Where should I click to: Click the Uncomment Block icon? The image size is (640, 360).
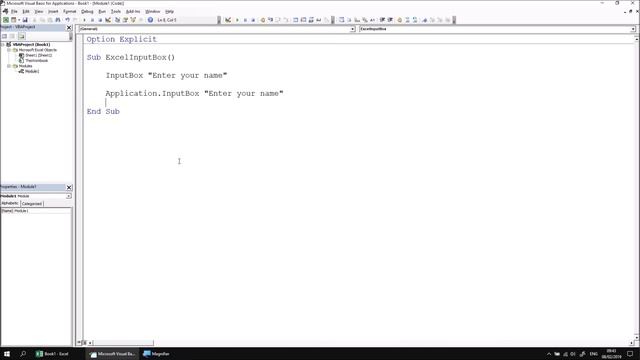pyautogui.click(x=415, y=20)
